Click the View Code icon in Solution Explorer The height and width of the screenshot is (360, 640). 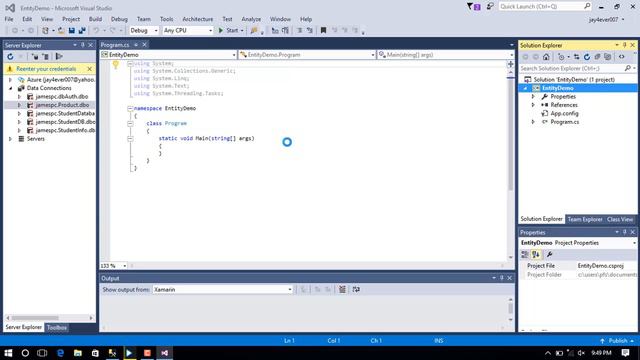[x=622, y=57]
